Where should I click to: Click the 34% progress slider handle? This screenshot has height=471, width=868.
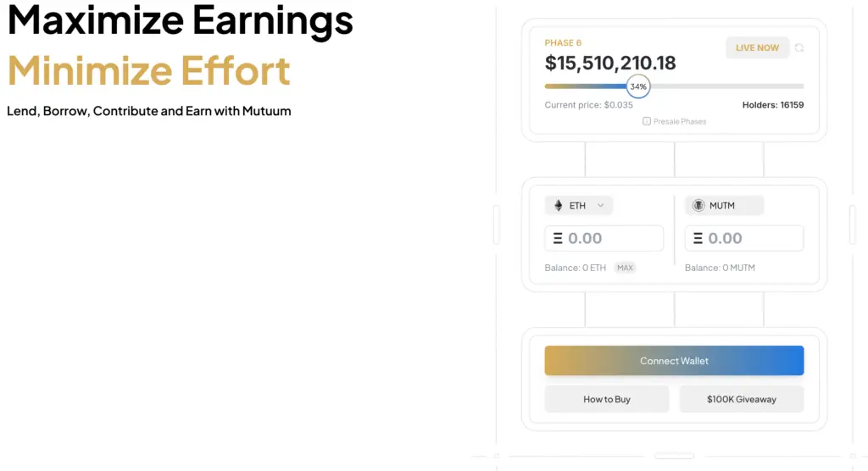click(638, 86)
